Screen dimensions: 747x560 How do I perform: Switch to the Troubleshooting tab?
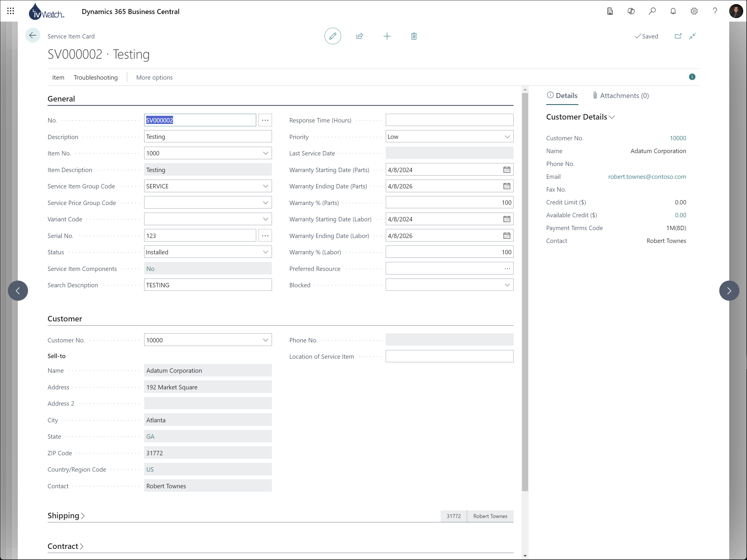point(95,77)
